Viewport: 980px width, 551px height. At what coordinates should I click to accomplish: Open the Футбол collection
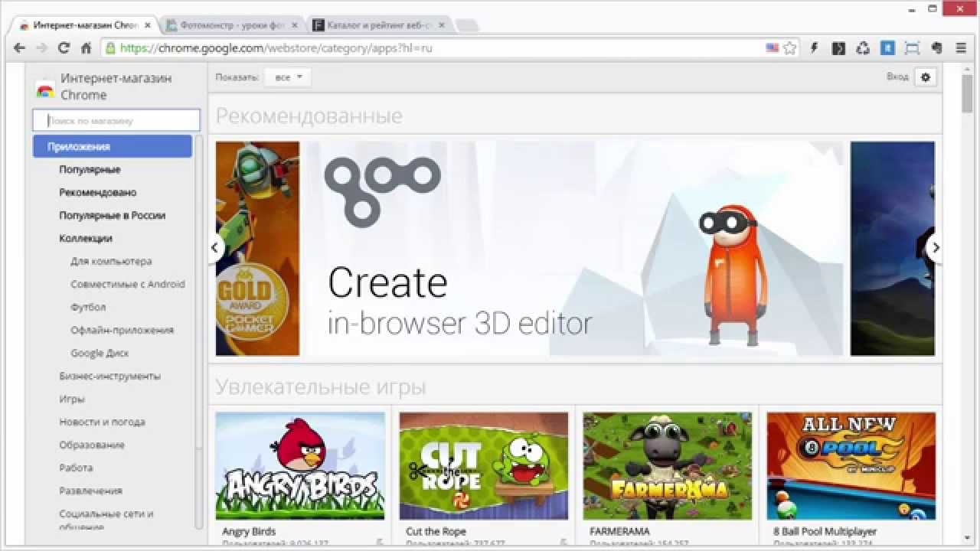pos(88,307)
